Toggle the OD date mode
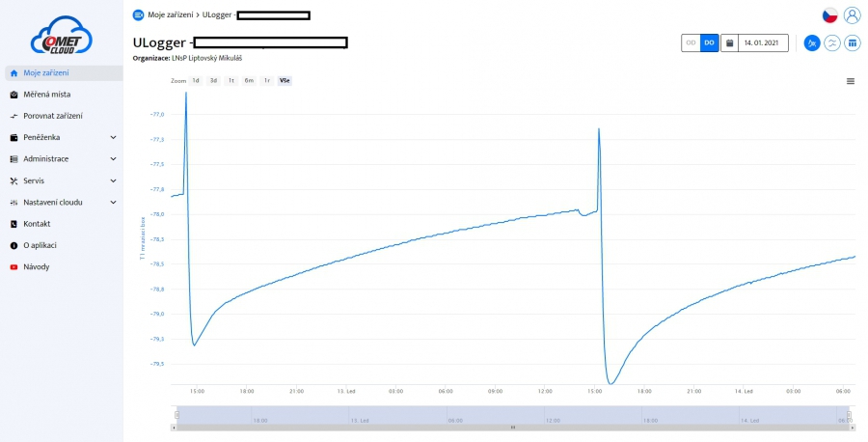The image size is (868, 442). click(x=691, y=43)
